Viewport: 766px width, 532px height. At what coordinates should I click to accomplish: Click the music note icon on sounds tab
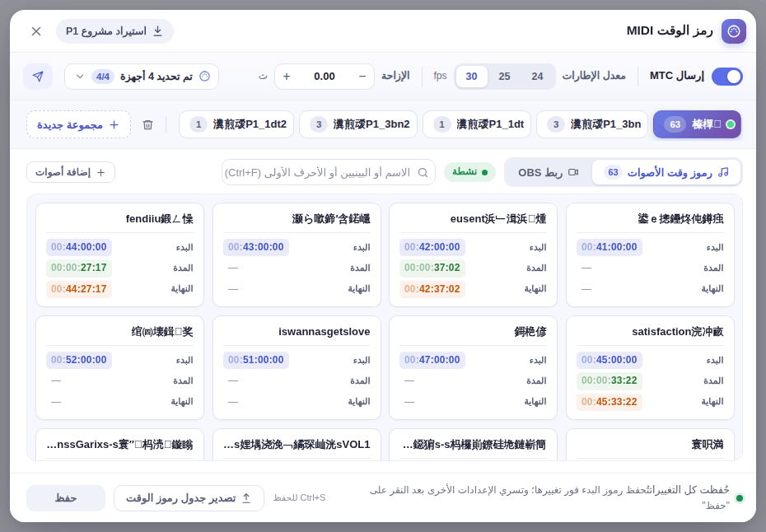pos(723,172)
